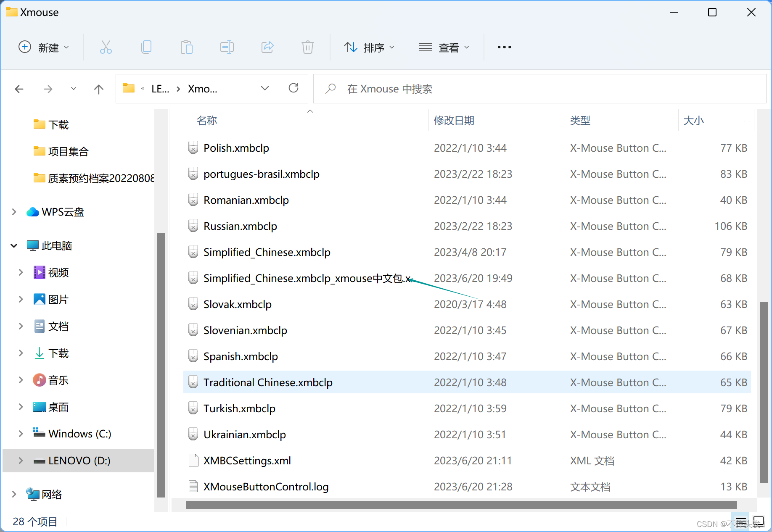The width and height of the screenshot is (772, 532).
Task: Select Simplified_Chinese.xmbclp_xmouse中文包 file
Action: pos(467,278)
